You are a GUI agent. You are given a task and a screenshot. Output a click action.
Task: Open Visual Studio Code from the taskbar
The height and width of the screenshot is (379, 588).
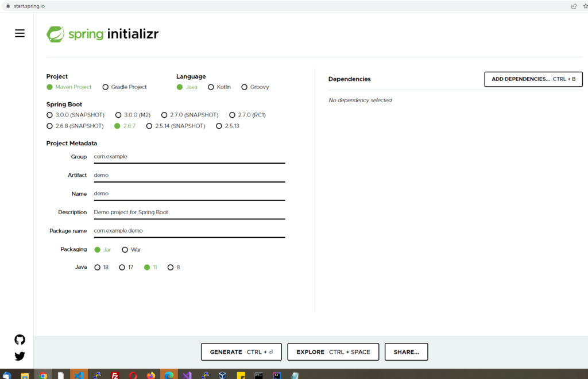click(x=79, y=376)
